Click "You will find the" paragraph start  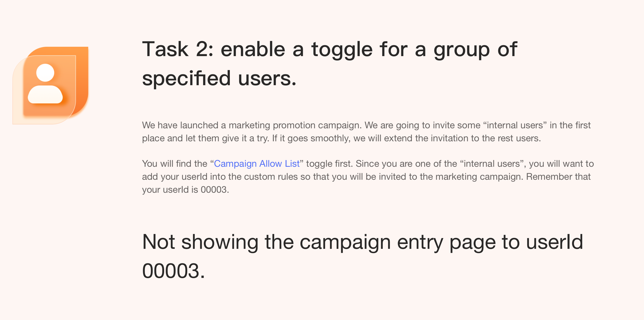pyautogui.click(x=175, y=164)
